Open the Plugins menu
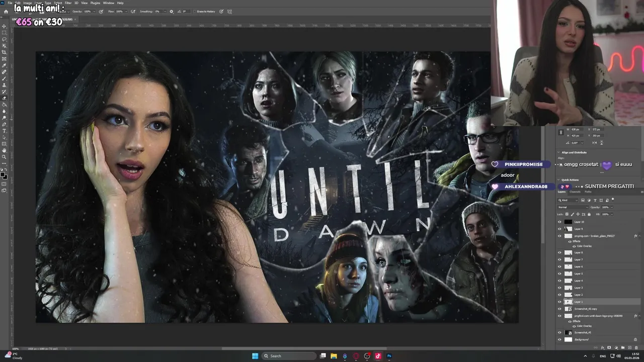Viewport: 644px width, 362px height. pos(95,3)
